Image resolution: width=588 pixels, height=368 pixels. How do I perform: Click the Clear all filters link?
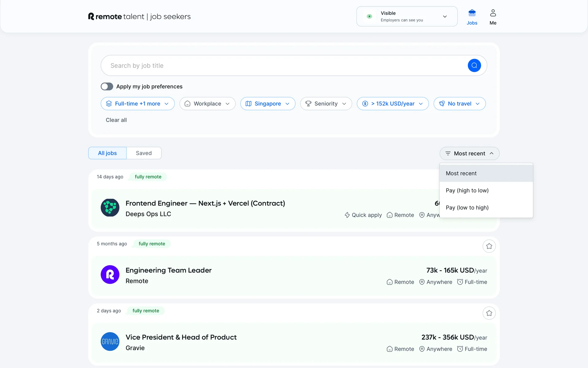click(x=116, y=120)
